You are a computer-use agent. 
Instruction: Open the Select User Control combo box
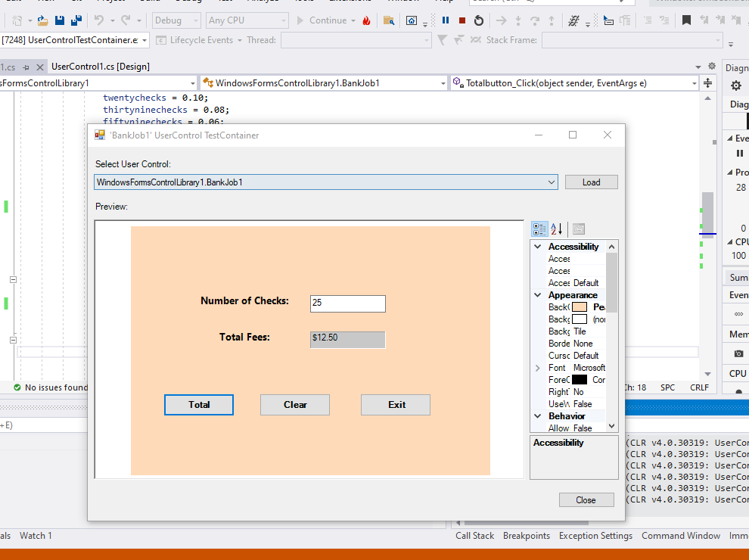326,182
